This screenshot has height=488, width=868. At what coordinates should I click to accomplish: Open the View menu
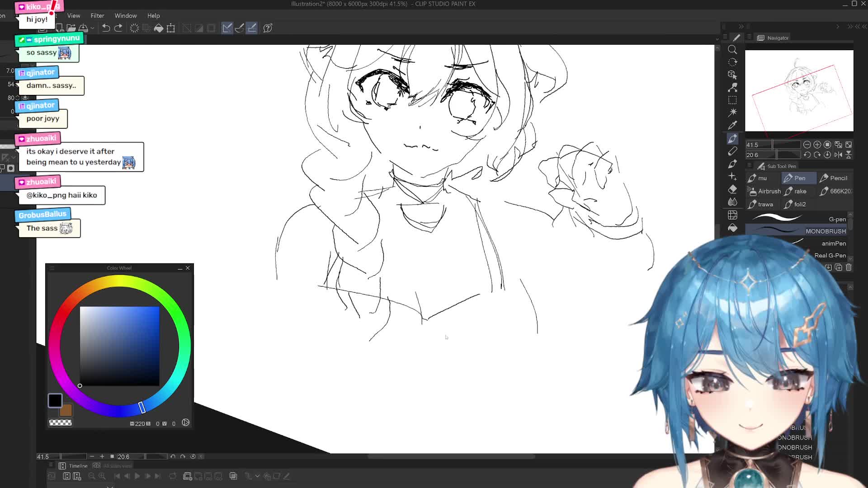coord(74,15)
